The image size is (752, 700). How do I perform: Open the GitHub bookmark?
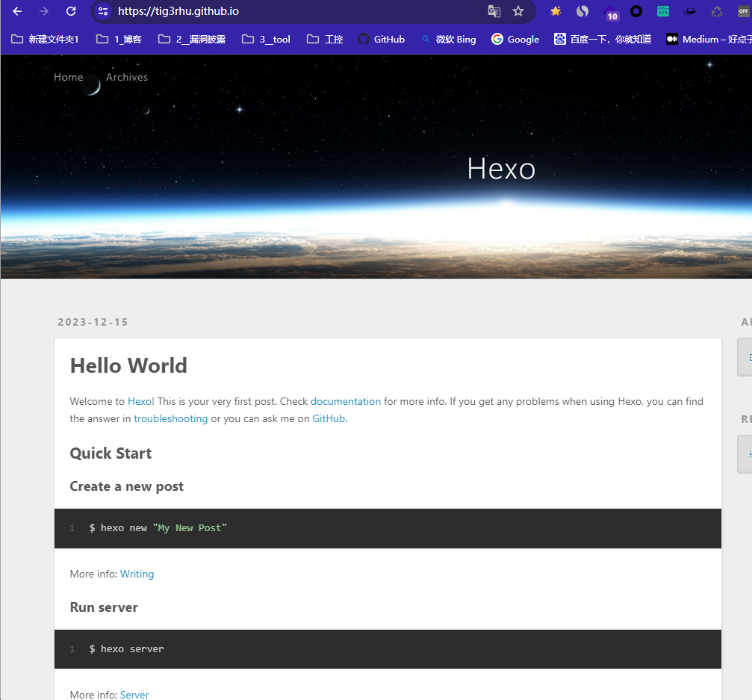(382, 39)
